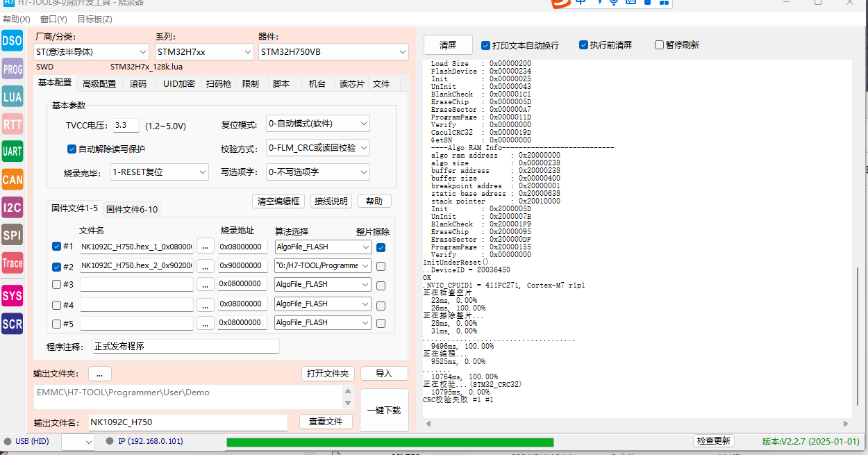
Task: Open the LUA script module
Action: coord(12,97)
